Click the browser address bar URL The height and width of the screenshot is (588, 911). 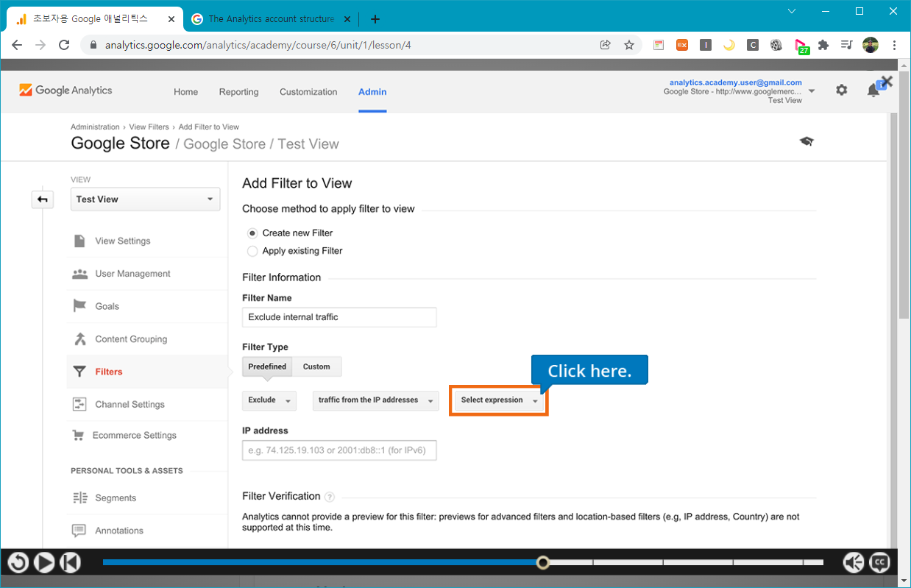tap(258, 45)
